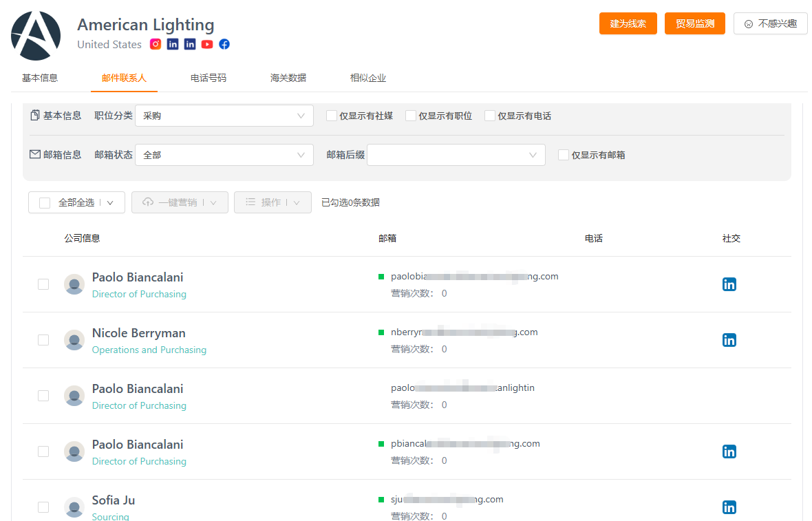Click the Sourcing job title
The height and width of the screenshot is (521, 812).
[x=110, y=516]
